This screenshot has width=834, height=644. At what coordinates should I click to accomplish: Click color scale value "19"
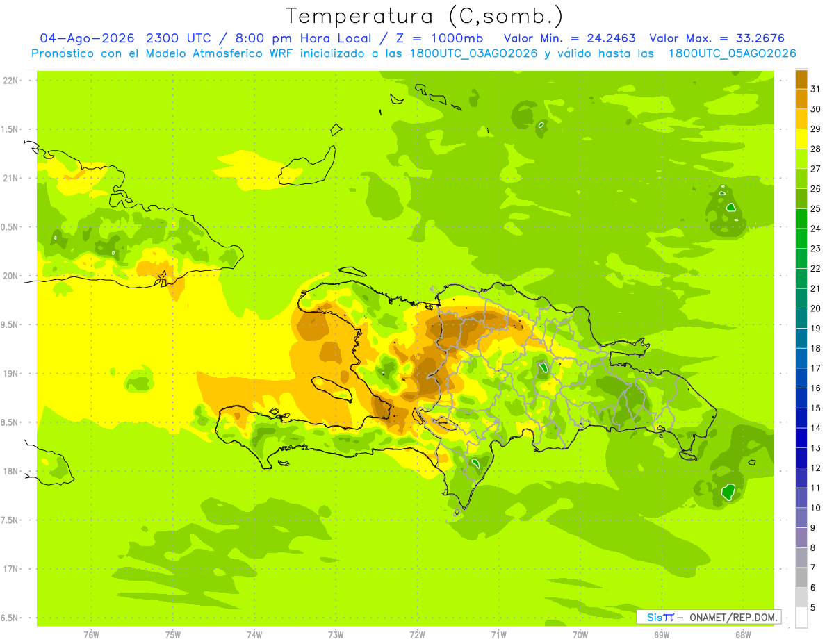pos(816,329)
